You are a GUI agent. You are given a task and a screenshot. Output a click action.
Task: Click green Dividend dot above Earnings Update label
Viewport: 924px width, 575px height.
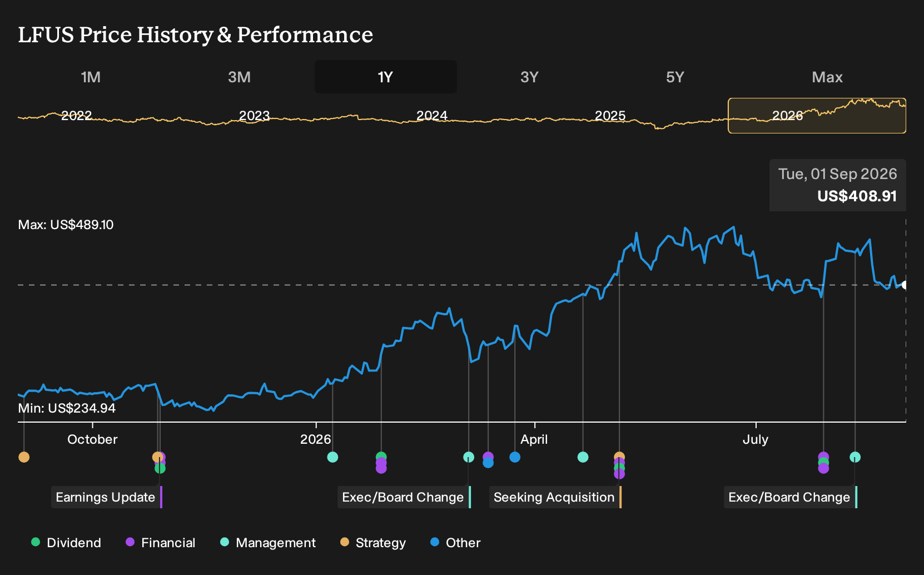tap(160, 468)
